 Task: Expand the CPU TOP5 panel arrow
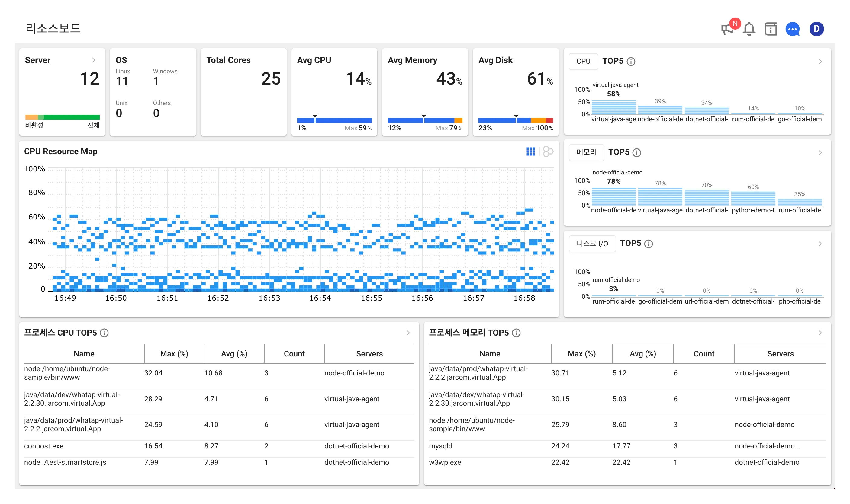tap(820, 62)
